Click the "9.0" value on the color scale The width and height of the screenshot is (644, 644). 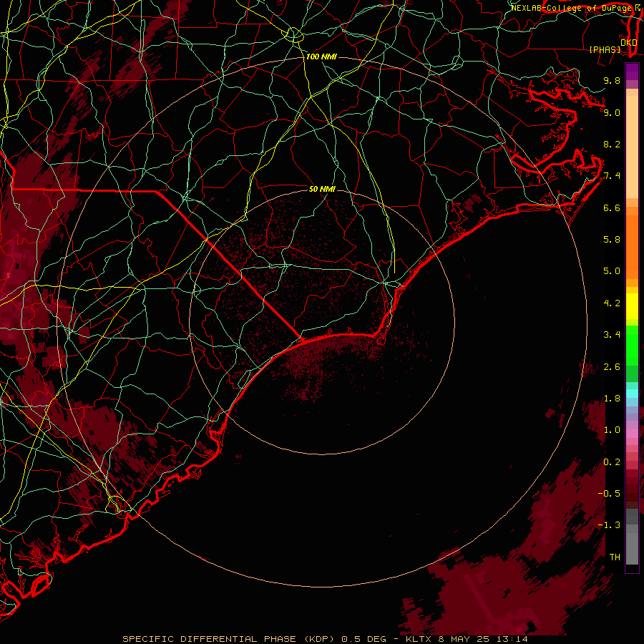612,112
